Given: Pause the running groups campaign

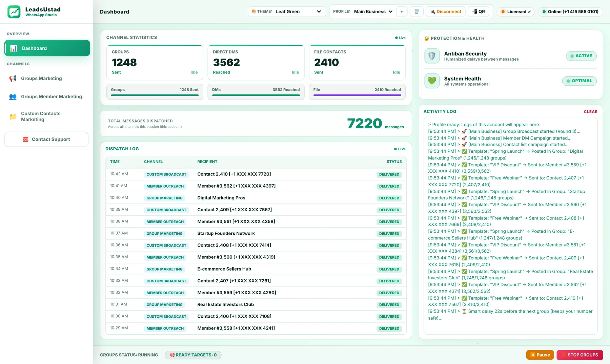Looking at the screenshot, I should pos(540,355).
